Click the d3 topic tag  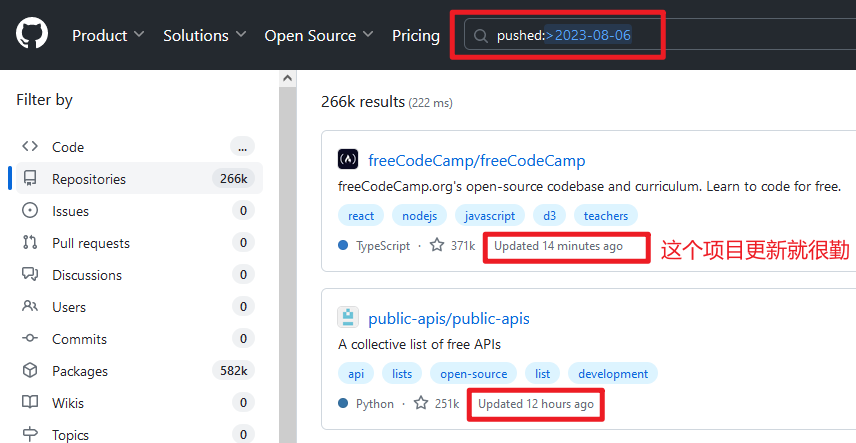click(549, 216)
